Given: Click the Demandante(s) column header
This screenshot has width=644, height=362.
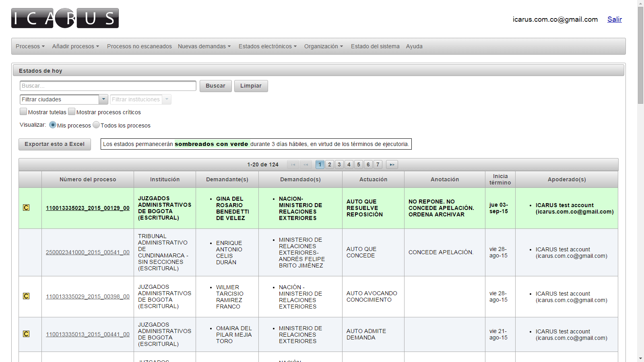Looking at the screenshot, I should (x=227, y=179).
